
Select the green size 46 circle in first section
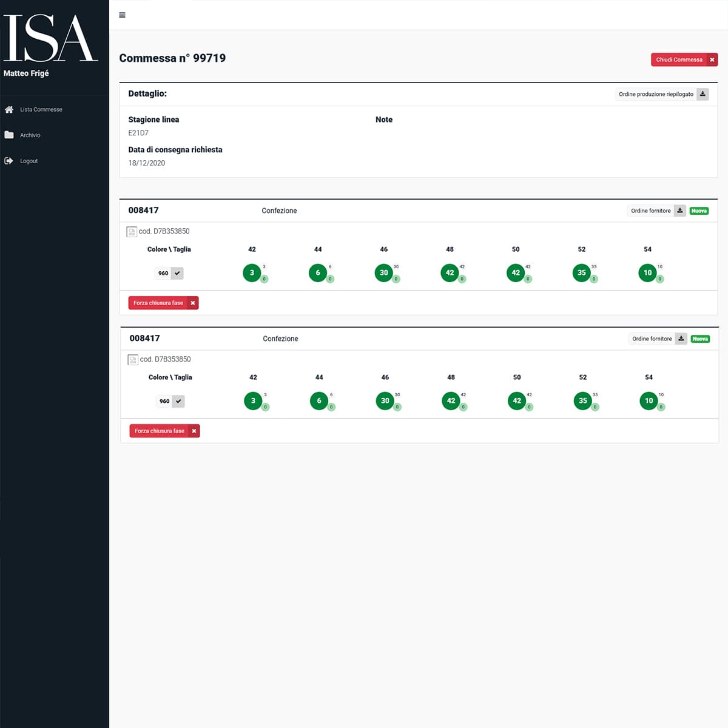383,273
